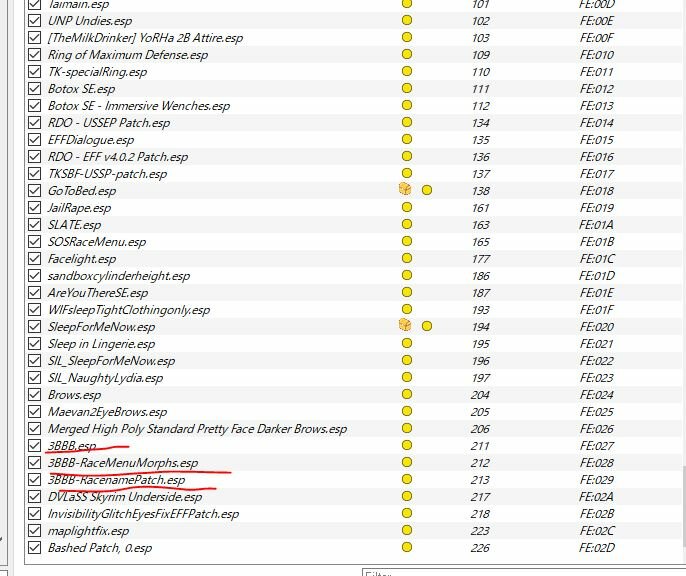
Task: Select InvisibilityGlitchEyesFixEFFPatch.esp plugin name
Action: (x=144, y=514)
